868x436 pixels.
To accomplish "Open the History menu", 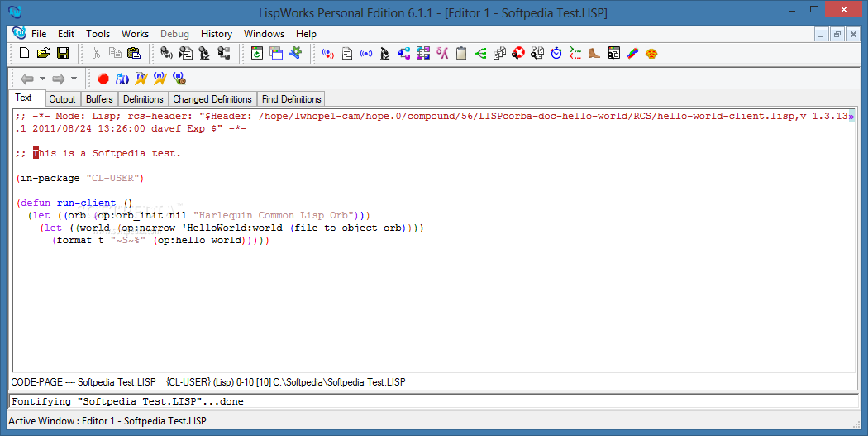I will tap(217, 34).
